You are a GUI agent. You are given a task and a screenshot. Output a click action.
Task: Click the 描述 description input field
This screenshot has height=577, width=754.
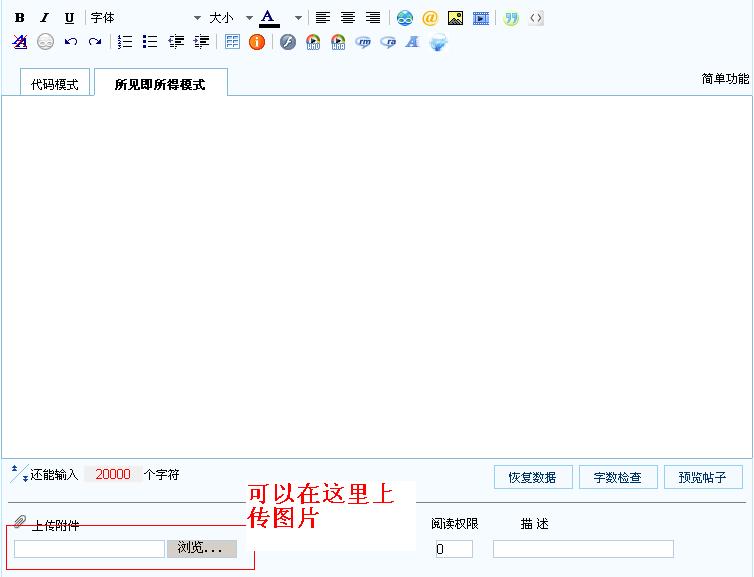click(x=583, y=549)
